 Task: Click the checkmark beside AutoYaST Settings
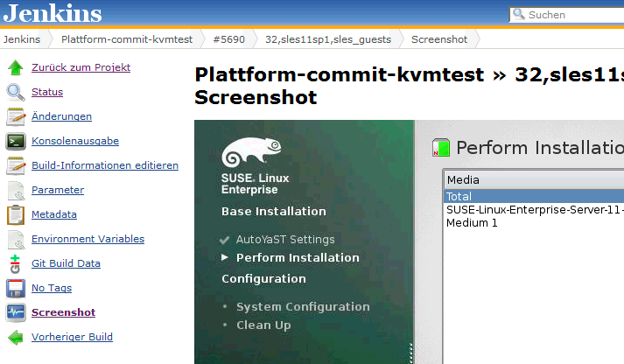click(x=224, y=240)
